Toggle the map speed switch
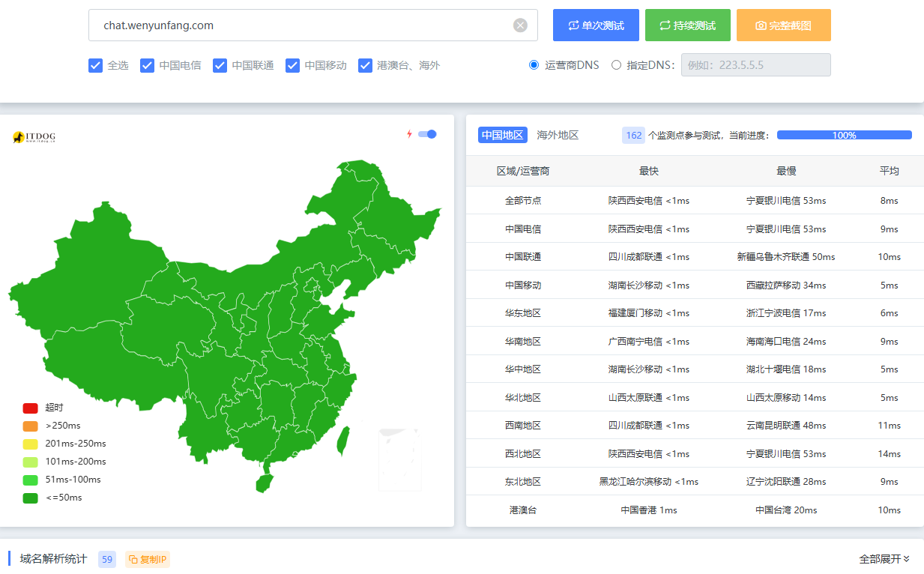924x574 pixels. point(427,134)
